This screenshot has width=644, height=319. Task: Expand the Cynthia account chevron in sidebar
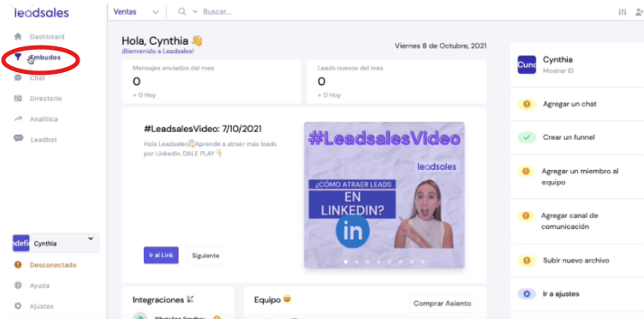tap(91, 238)
